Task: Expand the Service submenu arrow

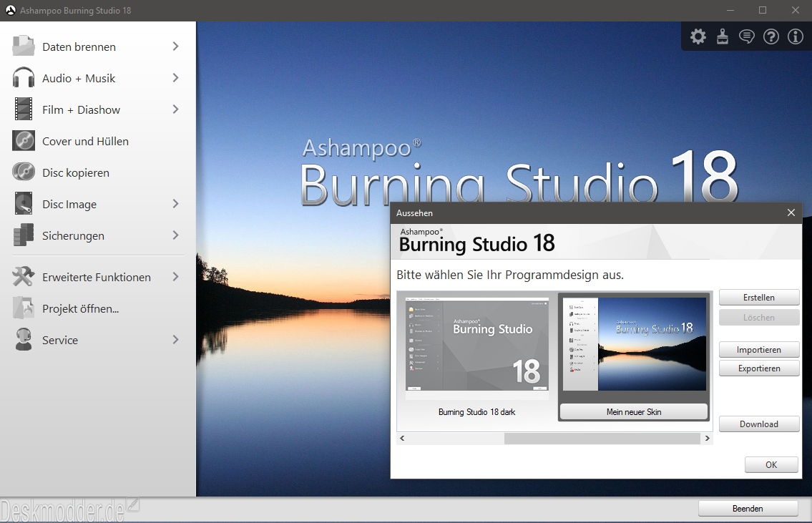Action: pos(175,340)
